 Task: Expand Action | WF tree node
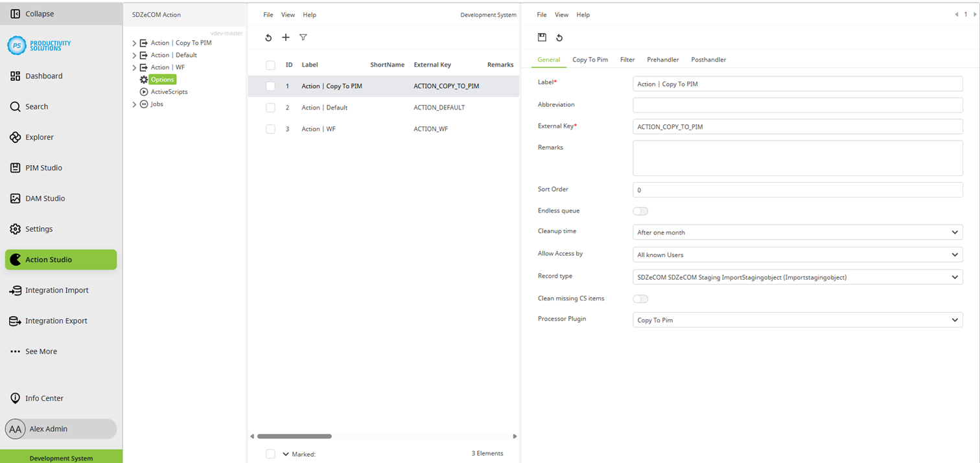pyautogui.click(x=134, y=67)
